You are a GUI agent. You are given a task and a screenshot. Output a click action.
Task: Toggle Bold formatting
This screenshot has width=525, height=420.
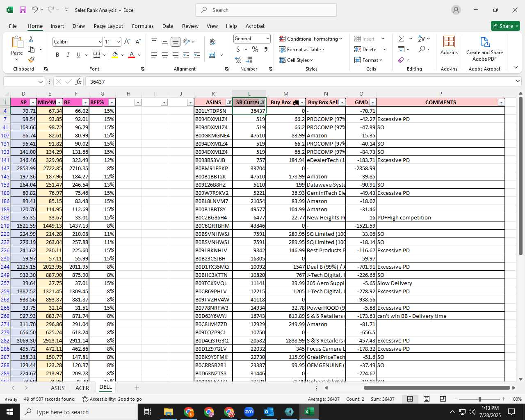tap(57, 55)
